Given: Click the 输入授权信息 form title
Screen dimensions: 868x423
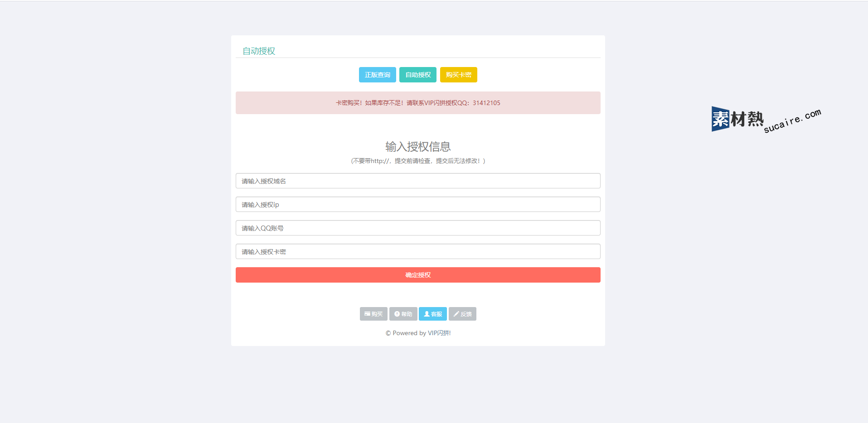Looking at the screenshot, I should (417, 147).
